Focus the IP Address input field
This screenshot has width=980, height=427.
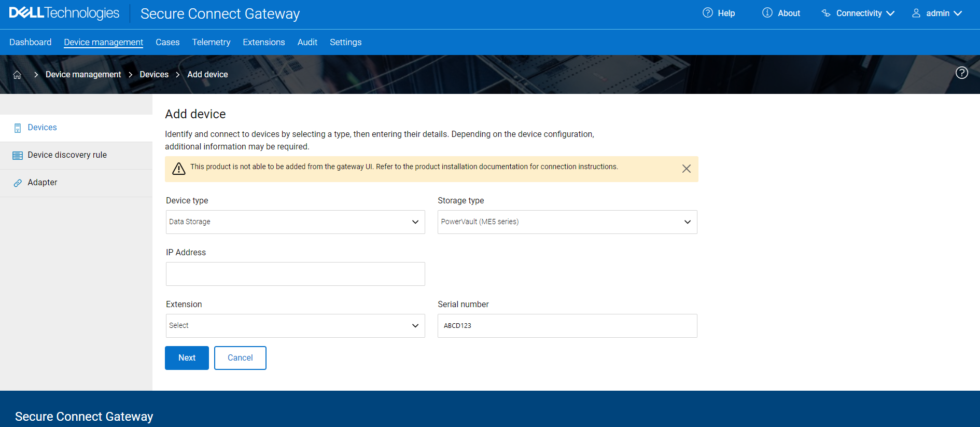pos(295,274)
